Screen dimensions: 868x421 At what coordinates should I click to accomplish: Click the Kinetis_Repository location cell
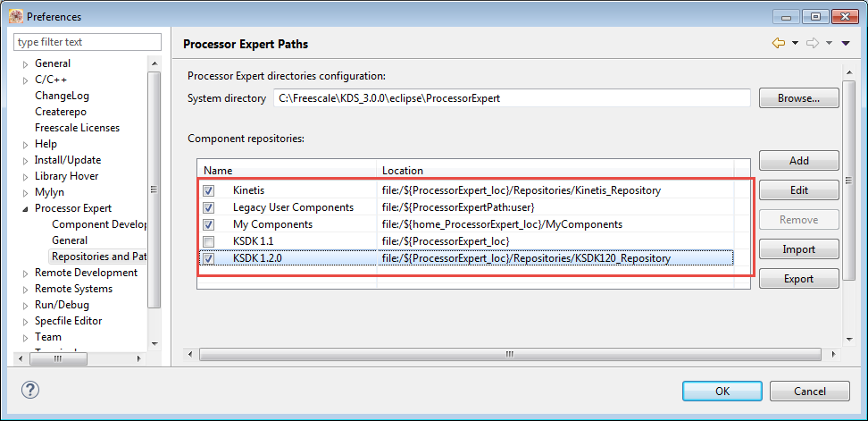point(522,190)
